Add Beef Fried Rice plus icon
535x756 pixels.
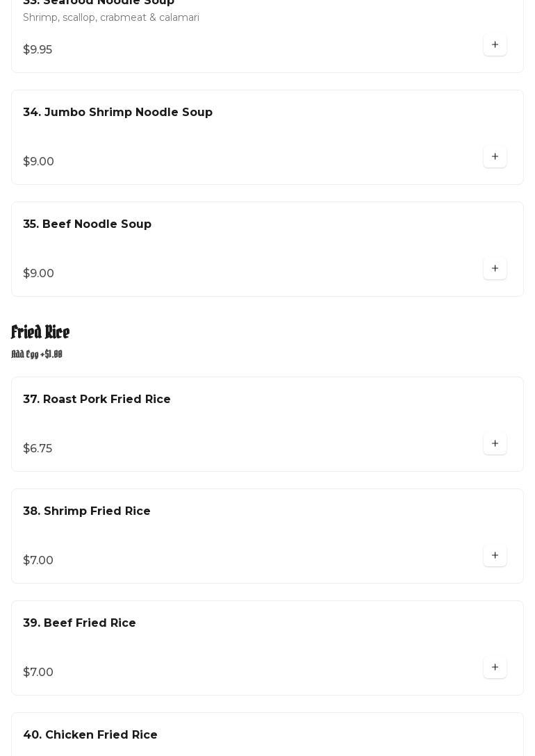(x=495, y=668)
